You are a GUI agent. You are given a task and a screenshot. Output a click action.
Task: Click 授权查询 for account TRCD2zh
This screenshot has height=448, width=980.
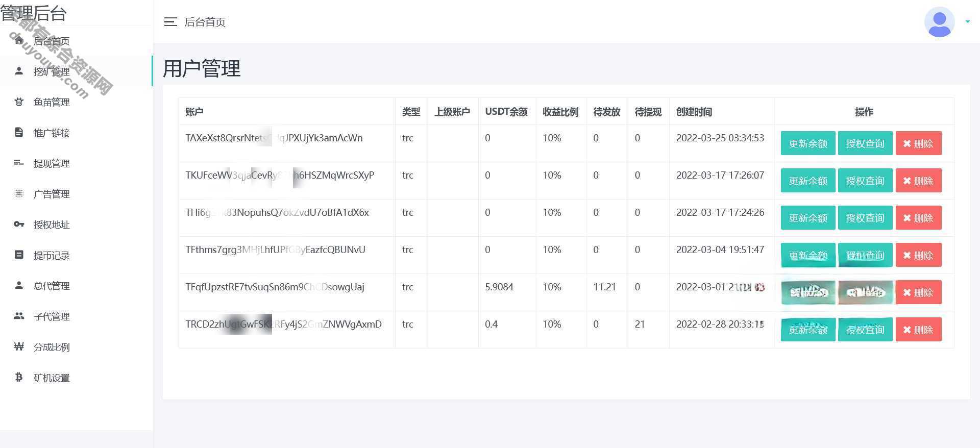[x=865, y=330]
